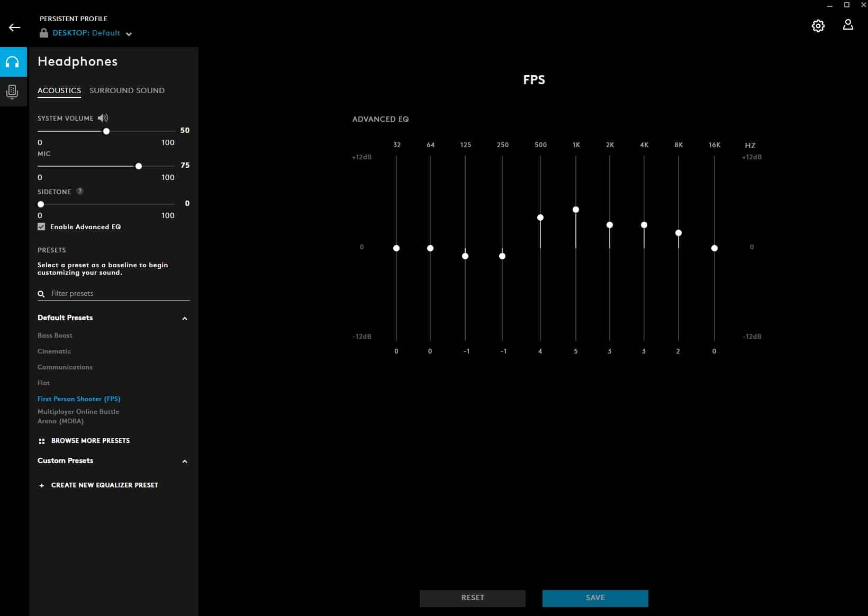Image resolution: width=868 pixels, height=616 pixels.
Task: Click the mic value 75
Action: [x=185, y=165]
